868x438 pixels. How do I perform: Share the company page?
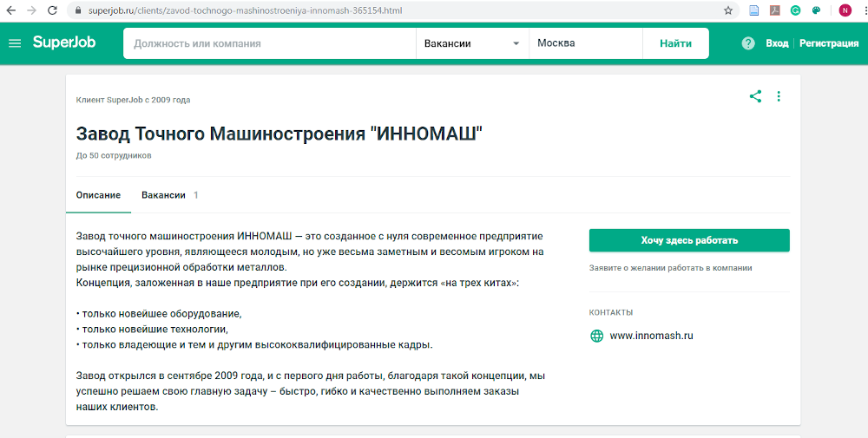(x=756, y=96)
